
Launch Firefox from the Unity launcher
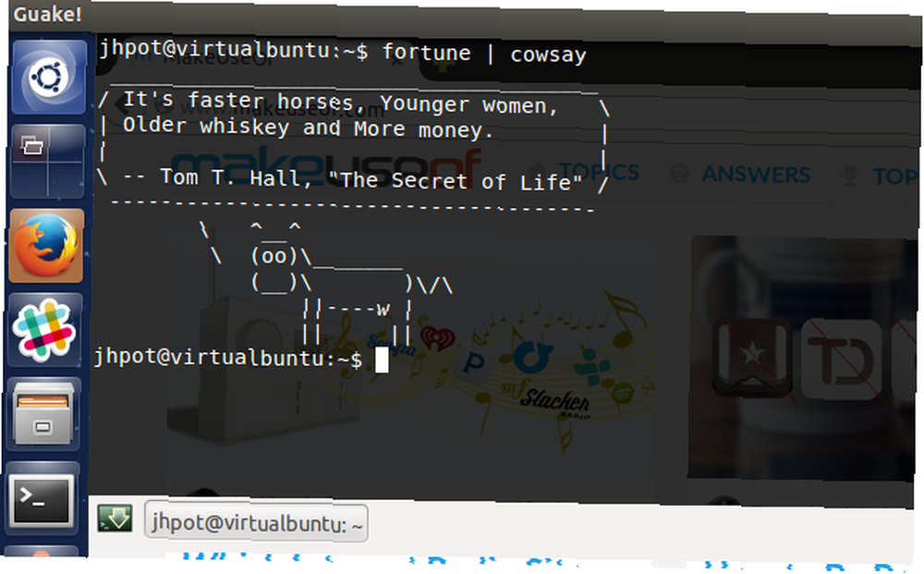tap(47, 245)
